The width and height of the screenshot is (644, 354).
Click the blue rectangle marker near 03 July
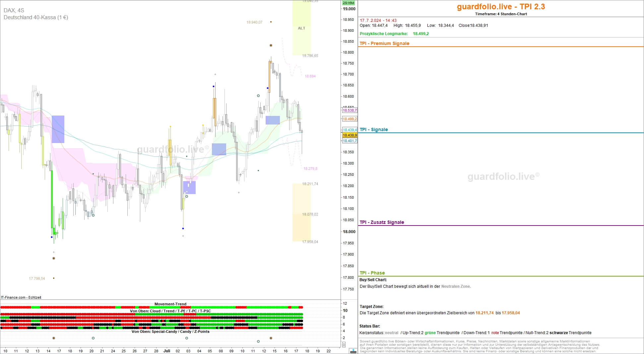pos(189,187)
